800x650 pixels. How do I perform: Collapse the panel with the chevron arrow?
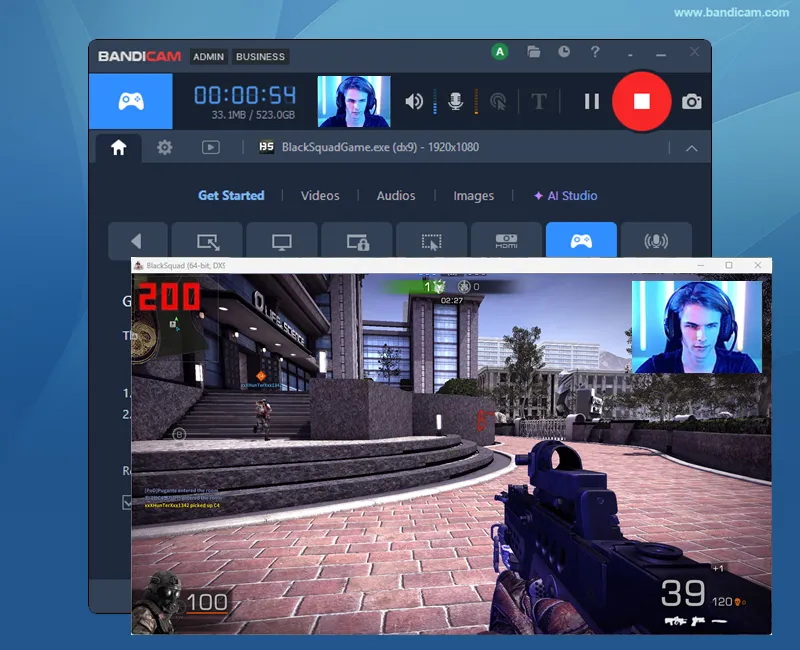(691, 148)
